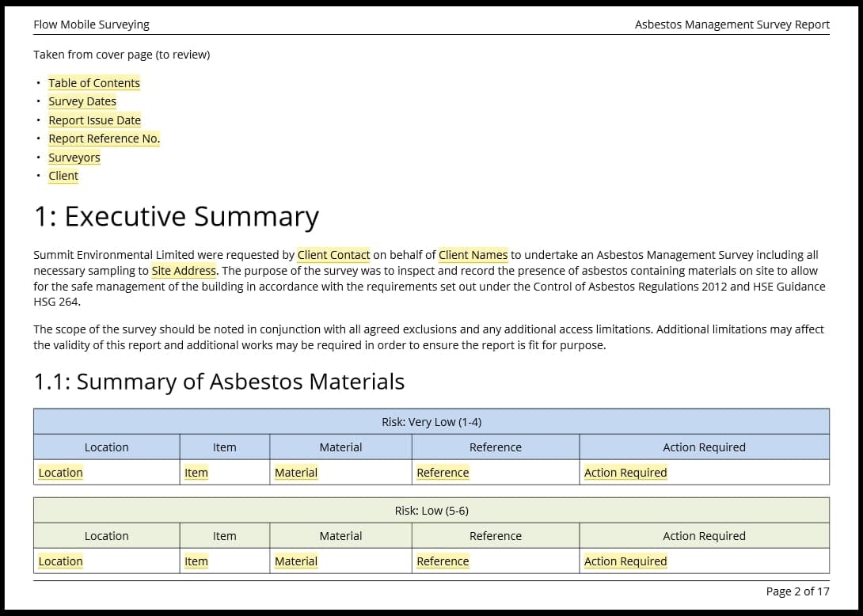Click the Site Address placeholder
This screenshot has height=616, width=863.
[184, 271]
